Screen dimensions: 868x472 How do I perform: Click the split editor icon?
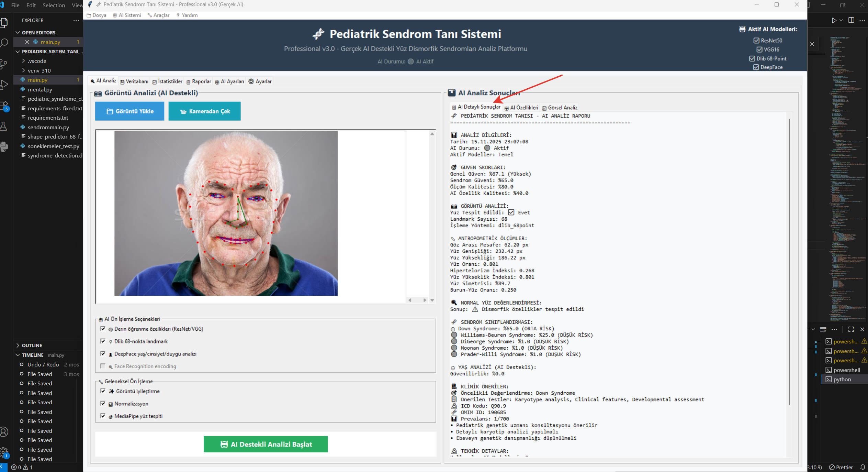click(851, 20)
